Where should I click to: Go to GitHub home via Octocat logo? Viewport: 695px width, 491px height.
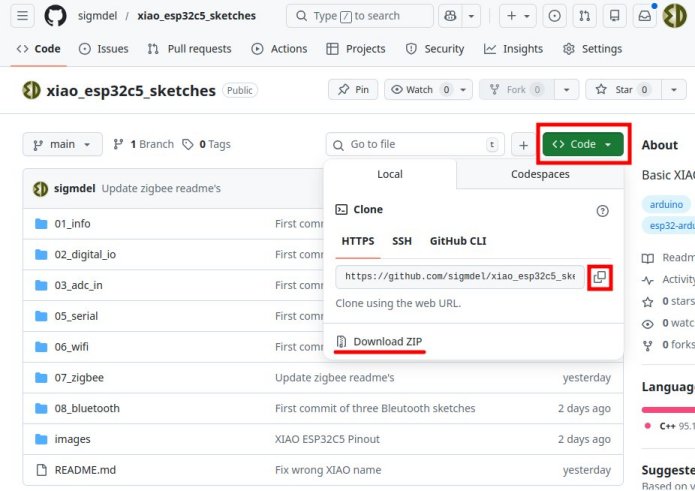click(x=55, y=16)
